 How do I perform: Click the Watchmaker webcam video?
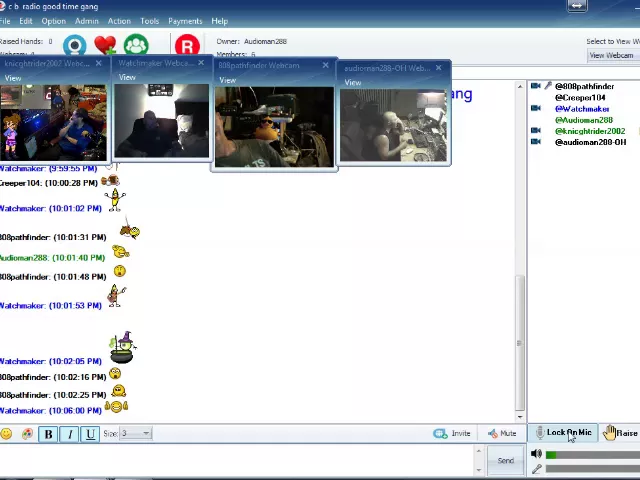point(162,120)
